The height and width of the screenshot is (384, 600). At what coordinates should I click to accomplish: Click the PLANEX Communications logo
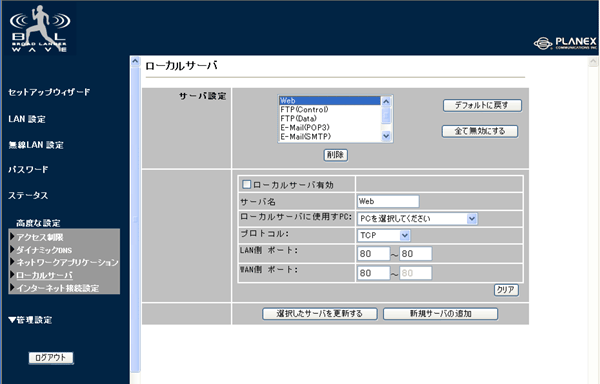[565, 43]
